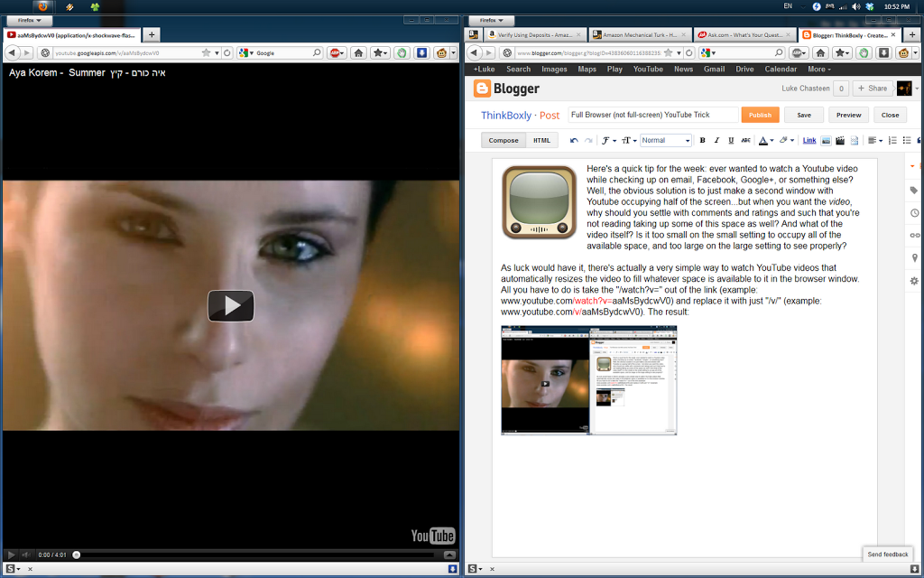Open the Normal paragraph format dropdown
The height and width of the screenshot is (578, 924).
665,140
